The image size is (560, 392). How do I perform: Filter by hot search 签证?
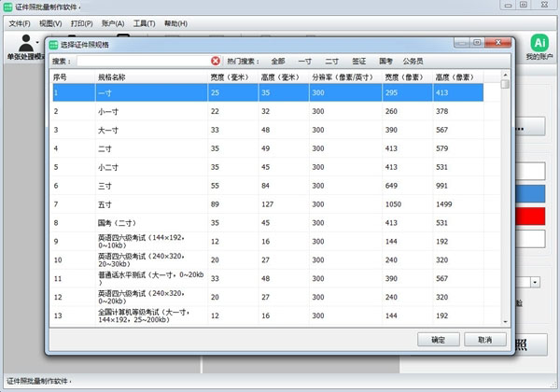tap(358, 61)
